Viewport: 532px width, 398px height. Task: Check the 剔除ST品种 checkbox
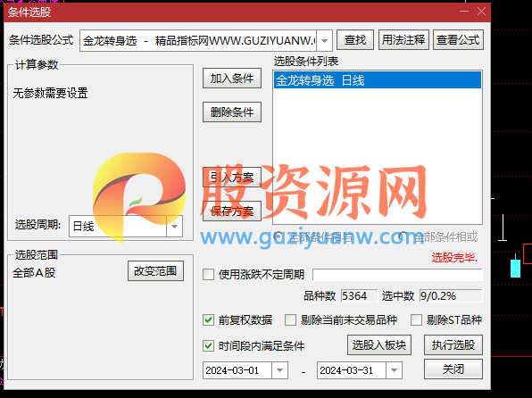pos(416,319)
